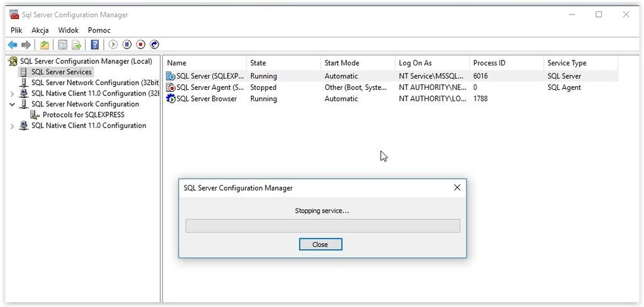Select SQL Native Client 11.0 Configuration (32bit) item
This screenshot has height=307, width=644.
(96, 93)
